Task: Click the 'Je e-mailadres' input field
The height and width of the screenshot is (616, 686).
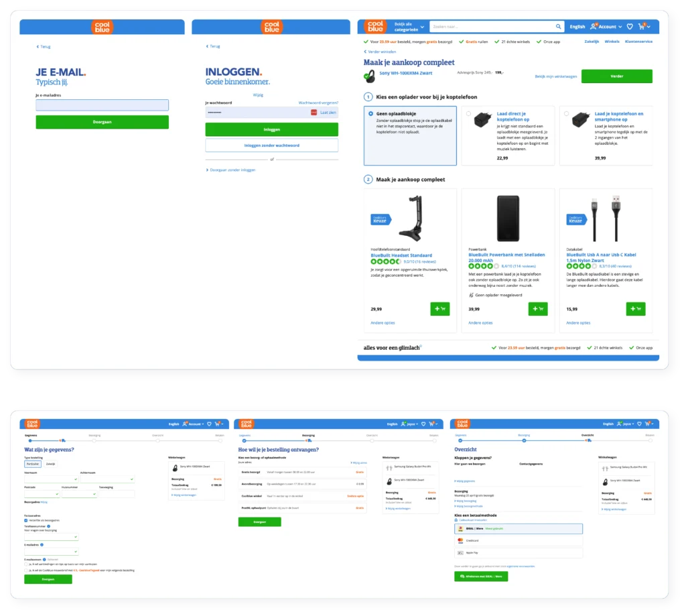Action: (102, 105)
